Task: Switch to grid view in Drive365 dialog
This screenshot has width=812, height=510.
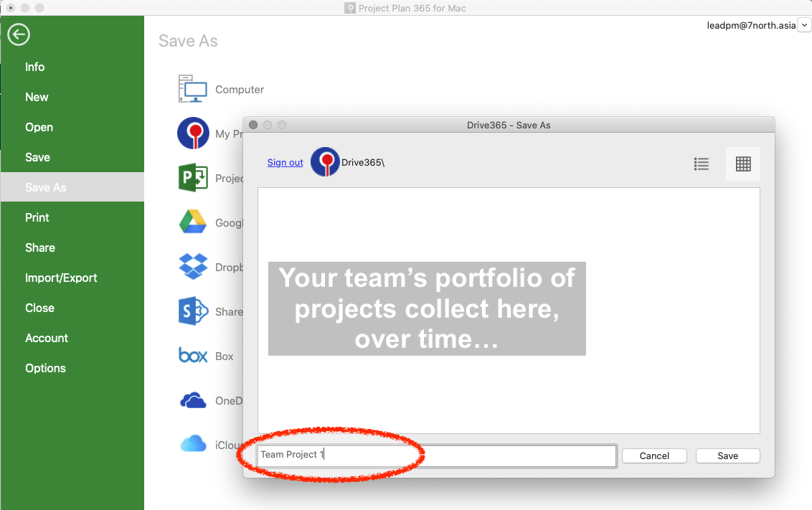Action: pyautogui.click(x=743, y=164)
